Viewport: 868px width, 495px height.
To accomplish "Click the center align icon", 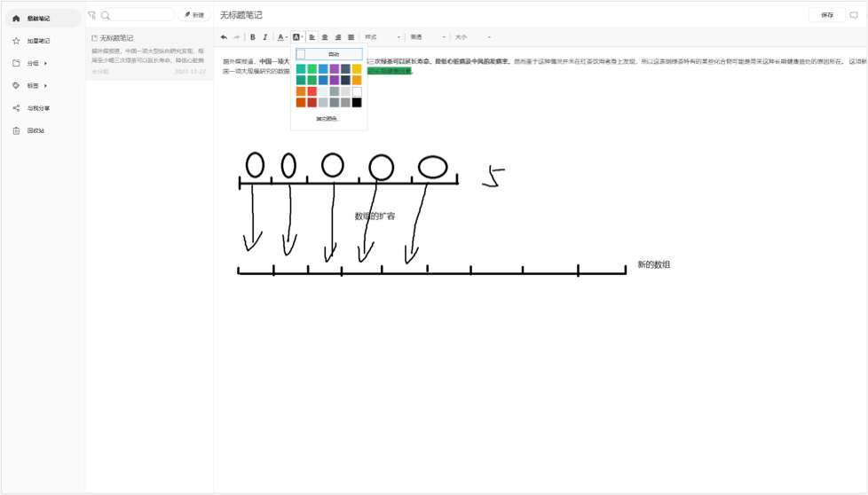I will (x=325, y=37).
